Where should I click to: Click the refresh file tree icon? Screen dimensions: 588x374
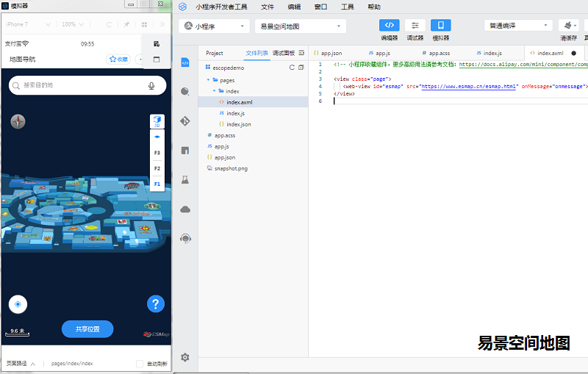[292, 68]
